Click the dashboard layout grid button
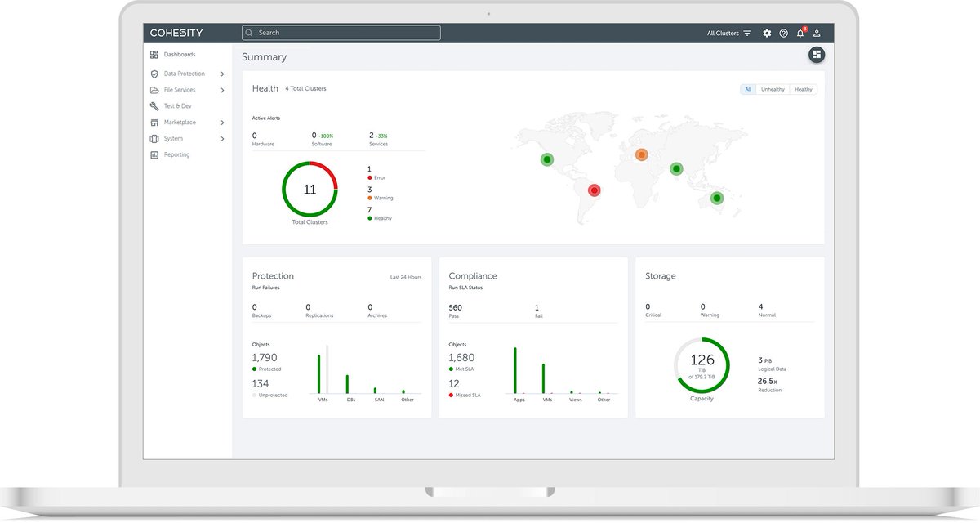Image resolution: width=980 pixels, height=523 pixels. pyautogui.click(x=817, y=55)
